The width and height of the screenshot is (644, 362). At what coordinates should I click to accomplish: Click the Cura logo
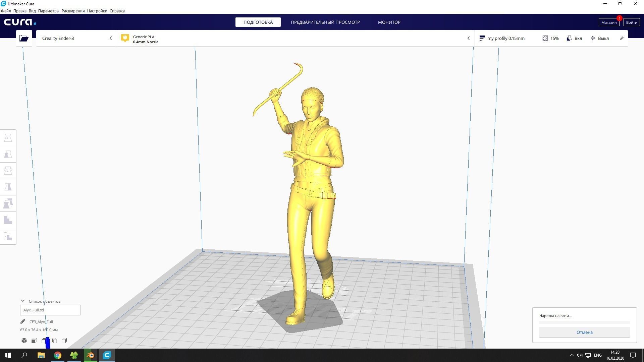pos(20,22)
